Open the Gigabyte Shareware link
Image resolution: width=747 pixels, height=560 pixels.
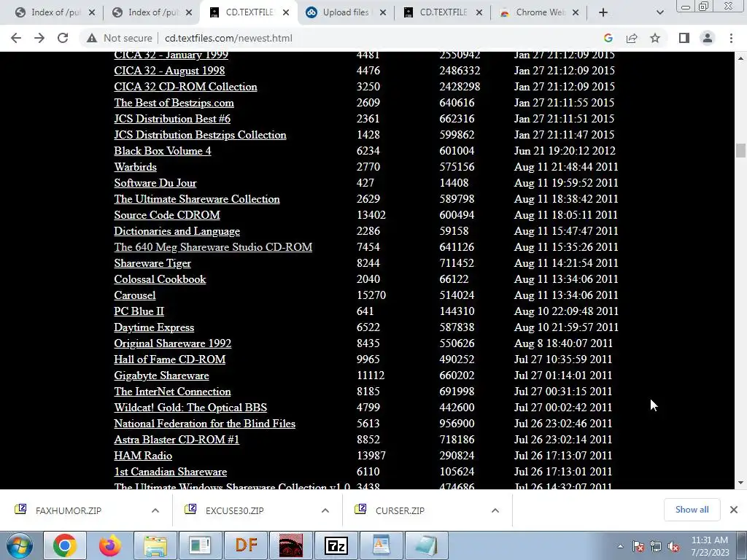pyautogui.click(x=161, y=376)
